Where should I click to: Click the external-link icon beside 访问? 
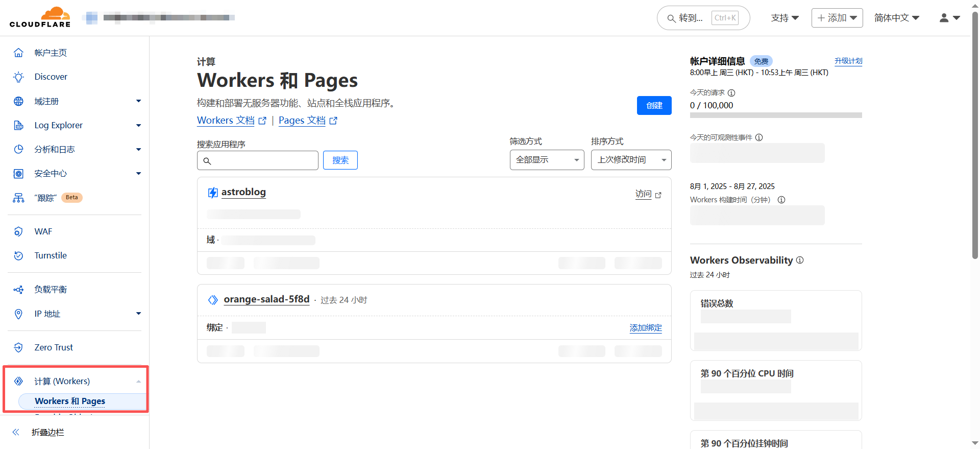click(x=658, y=195)
